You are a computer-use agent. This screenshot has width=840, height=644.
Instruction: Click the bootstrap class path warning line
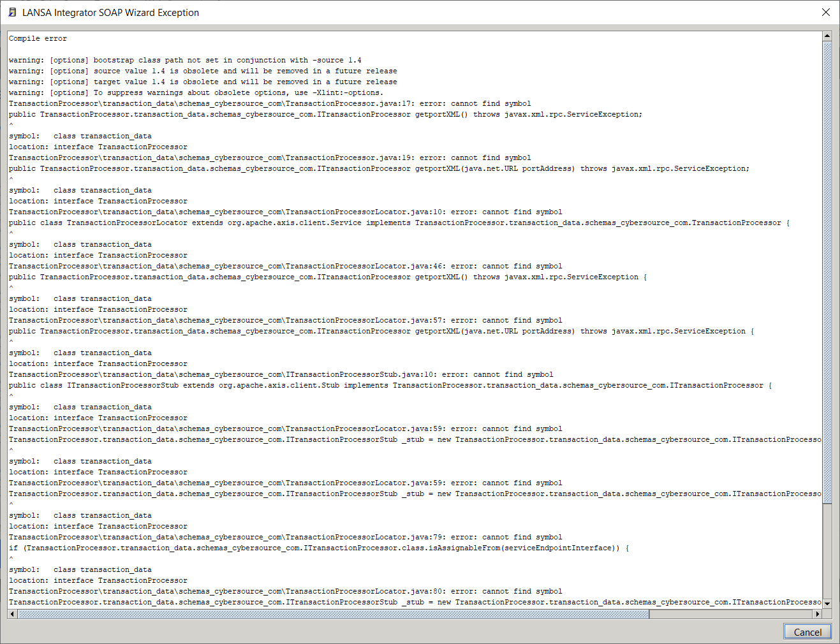185,60
